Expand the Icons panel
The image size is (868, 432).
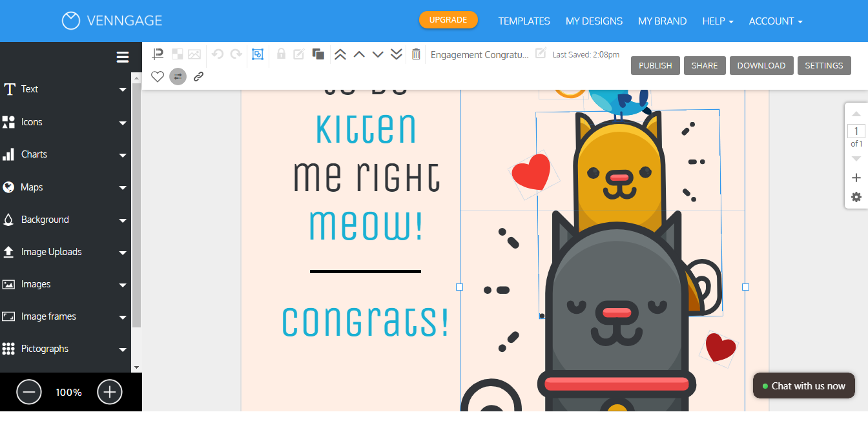pos(65,122)
